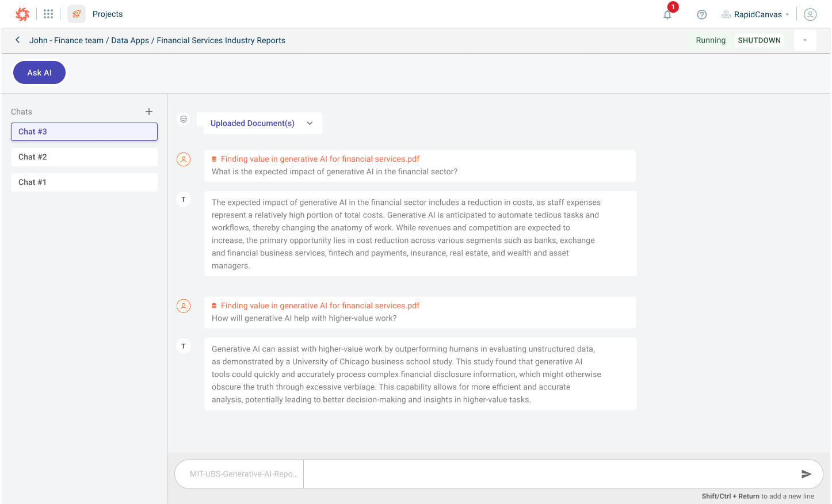The image size is (832, 504).
Task: Select Chat #3 in chats list
Action: (x=84, y=132)
